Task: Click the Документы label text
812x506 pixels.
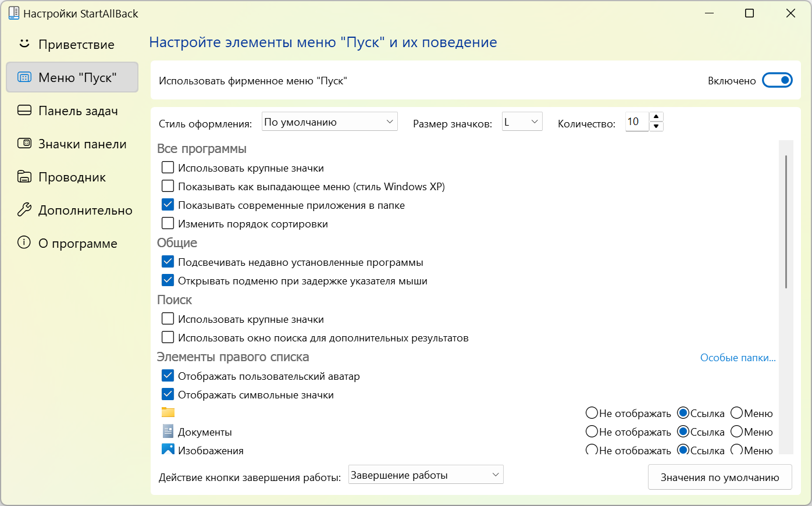Action: pos(205,432)
